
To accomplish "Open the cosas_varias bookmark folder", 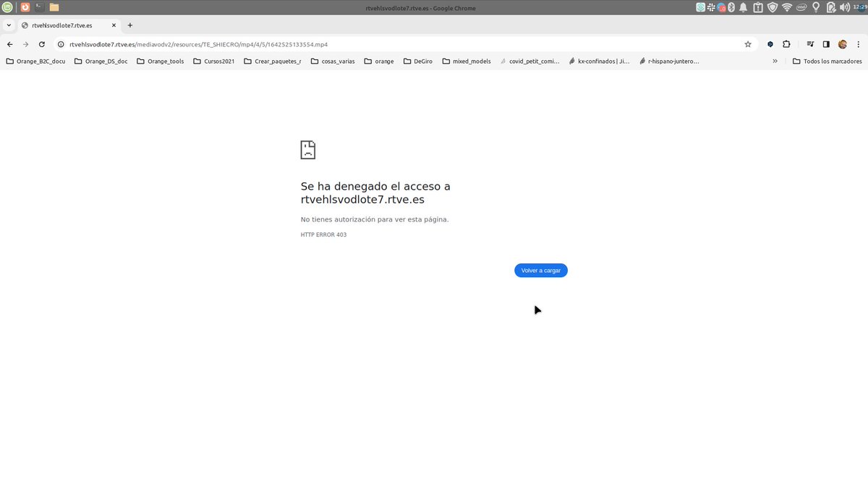I will tap(333, 62).
